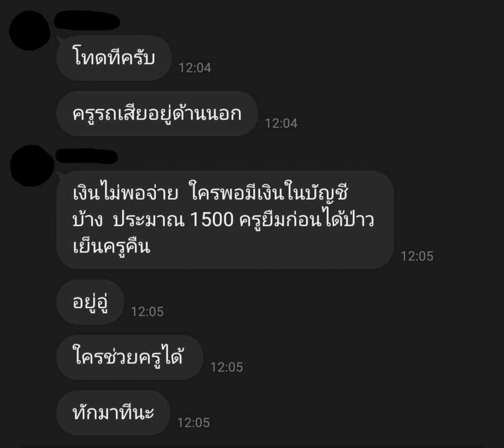Click the 12:05 timestamp beside the 1500 message
Viewport: 504px width, 448px height.
point(417,256)
